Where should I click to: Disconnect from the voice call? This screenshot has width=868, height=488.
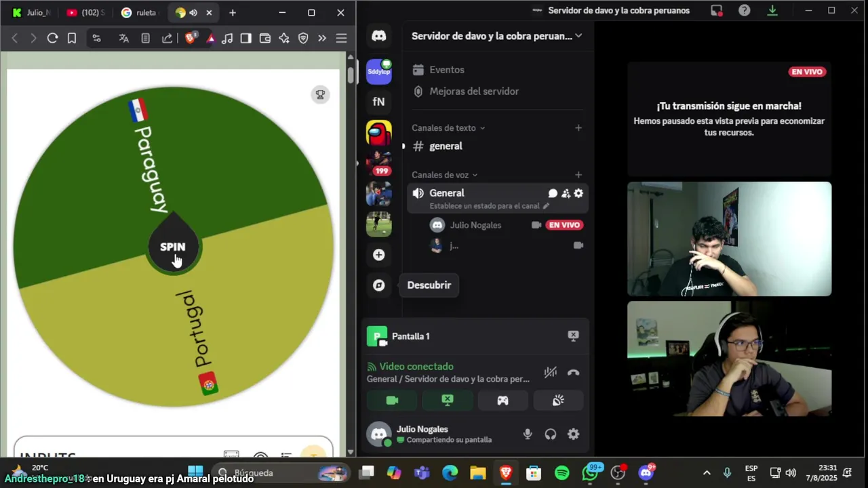[573, 372]
